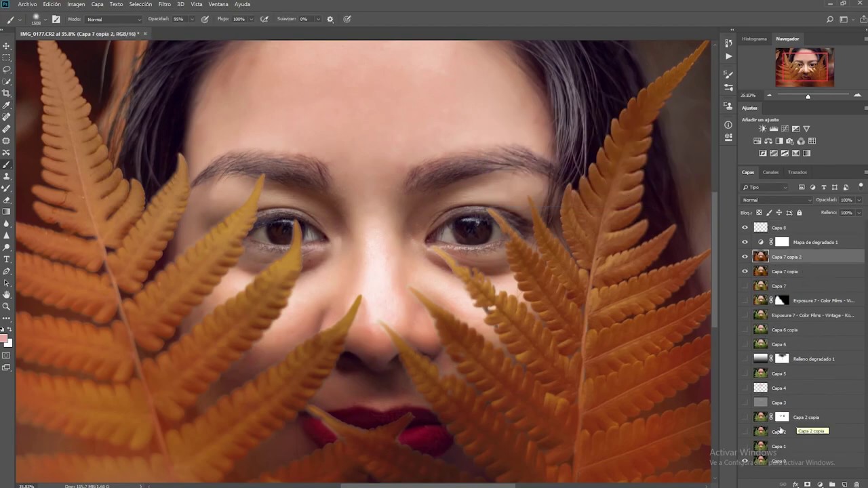Add a Black & White adjustment
868x488 pixels.
[x=779, y=141]
